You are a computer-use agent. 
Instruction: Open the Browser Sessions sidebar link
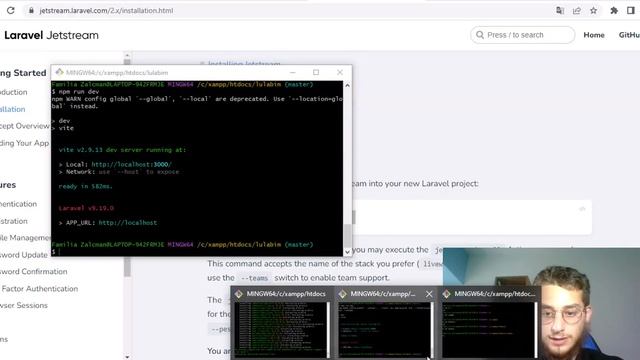(24, 305)
